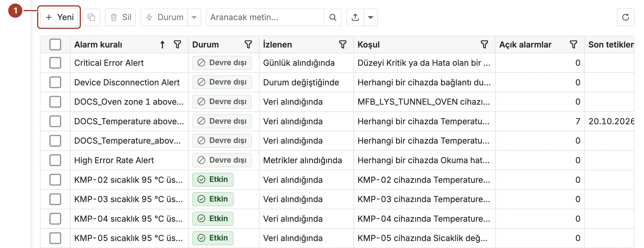Screen dimensions: 644x248
Task: Focus the 'Aranacak metin...' search field
Action: tap(265, 17)
